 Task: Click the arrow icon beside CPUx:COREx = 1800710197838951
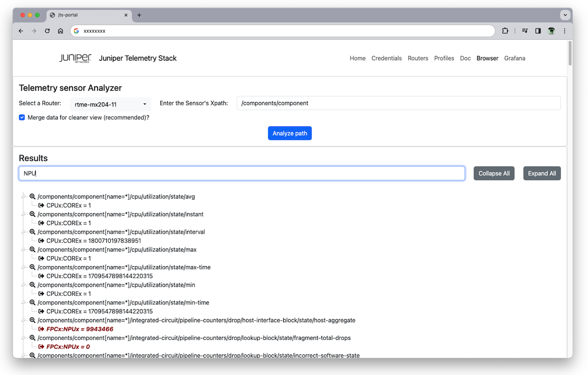tap(41, 240)
